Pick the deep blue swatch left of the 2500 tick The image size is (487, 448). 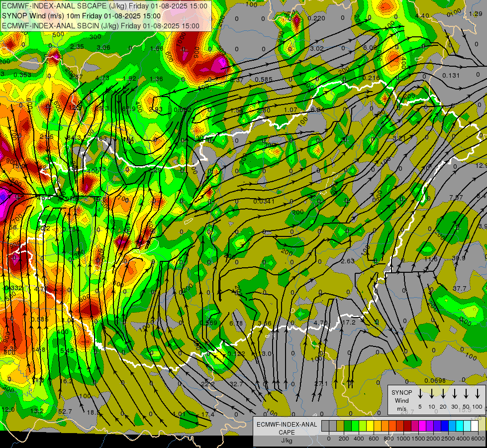click(444, 426)
